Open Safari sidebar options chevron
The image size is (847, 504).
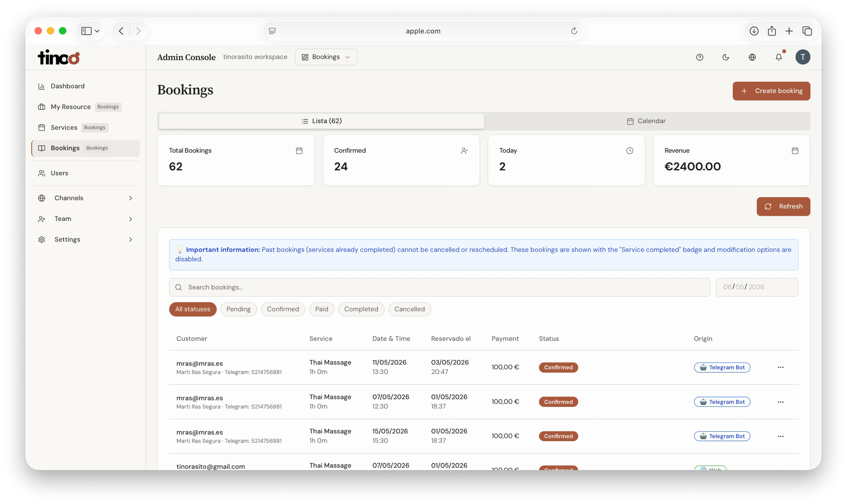pos(97,31)
